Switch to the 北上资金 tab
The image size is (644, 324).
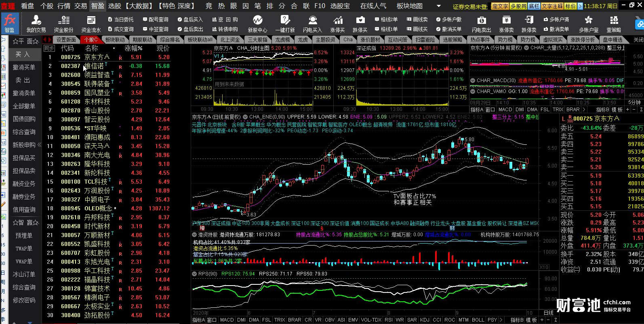pos(230,40)
